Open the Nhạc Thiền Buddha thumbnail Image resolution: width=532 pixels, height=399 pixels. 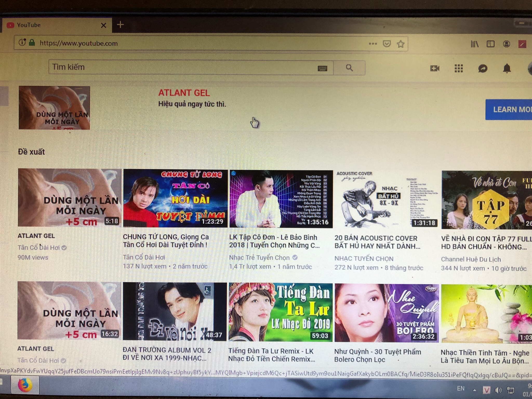[x=487, y=314]
